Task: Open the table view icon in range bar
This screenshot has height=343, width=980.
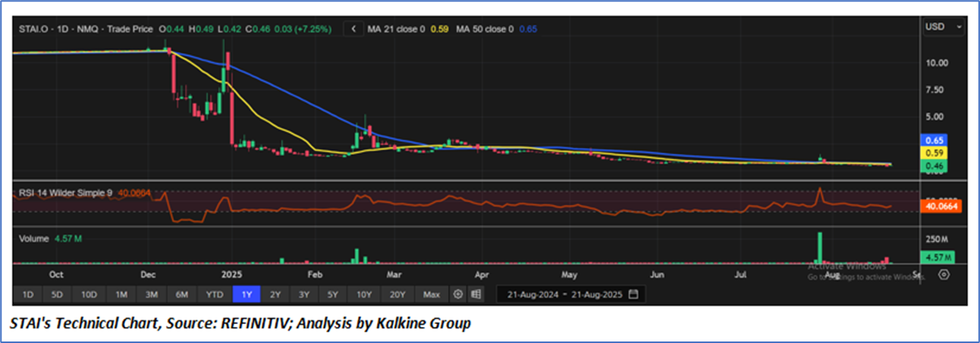Action: (x=476, y=294)
